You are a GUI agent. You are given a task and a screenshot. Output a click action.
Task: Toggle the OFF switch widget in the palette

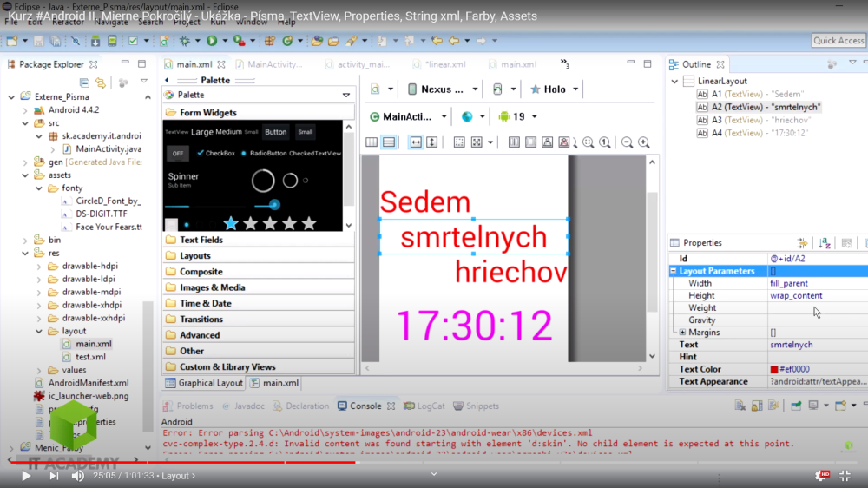click(178, 154)
